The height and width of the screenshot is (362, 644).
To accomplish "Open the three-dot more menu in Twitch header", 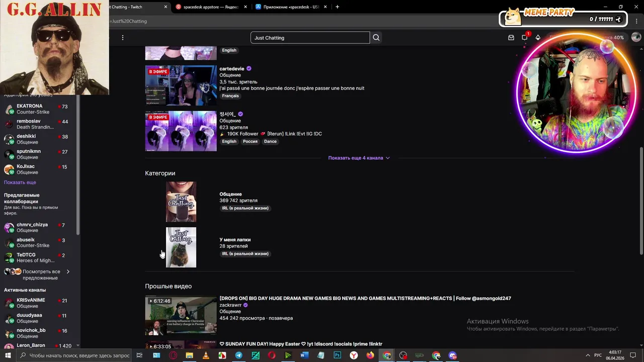I will 122,38.
